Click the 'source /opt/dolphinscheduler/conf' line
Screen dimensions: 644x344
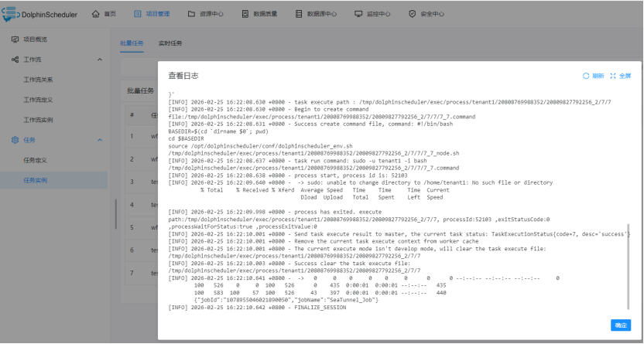[260, 146]
